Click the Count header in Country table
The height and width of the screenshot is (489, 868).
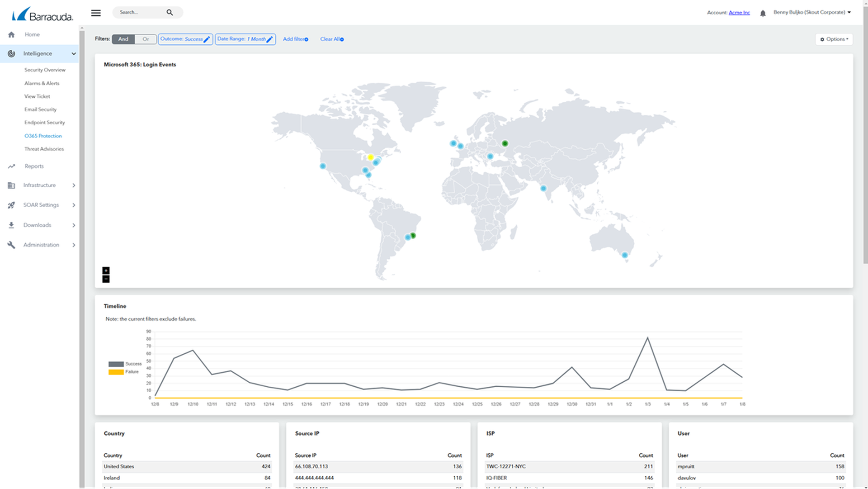263,456
